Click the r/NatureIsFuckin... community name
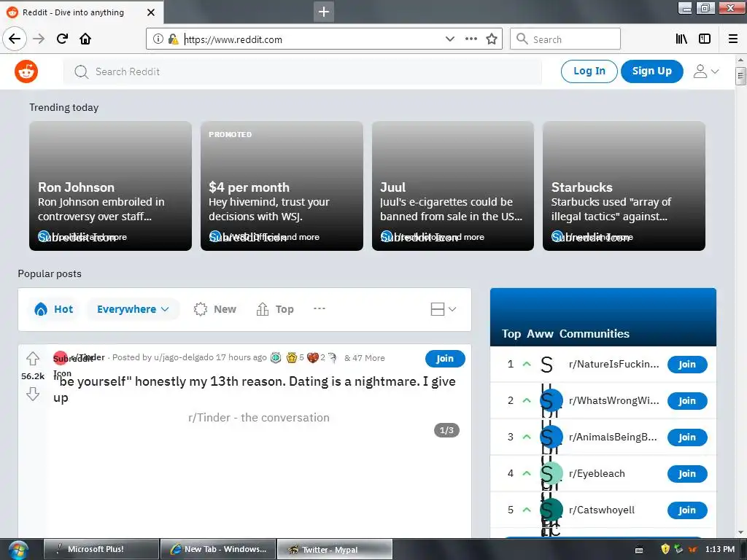 614,365
